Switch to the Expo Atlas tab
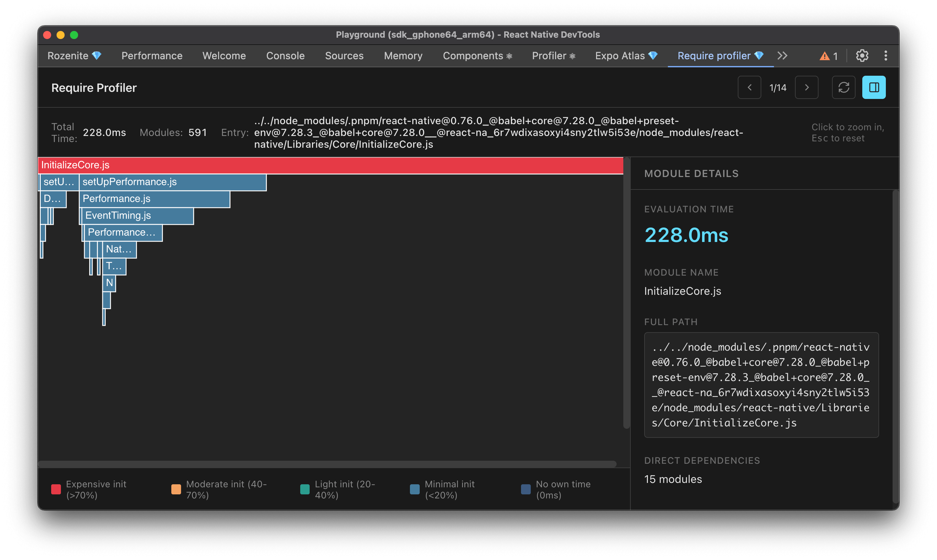 click(626, 56)
